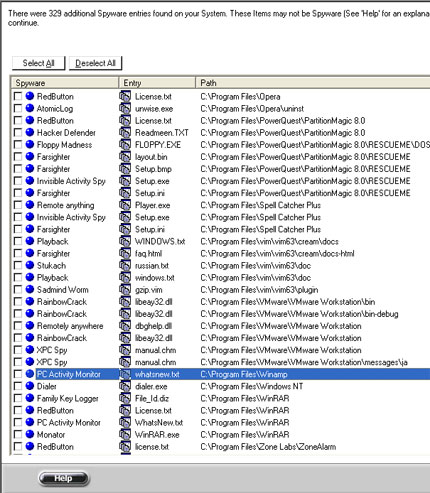Click the blue ball icon beside Remote anything
This screenshot has height=493, width=430.
tap(30, 205)
